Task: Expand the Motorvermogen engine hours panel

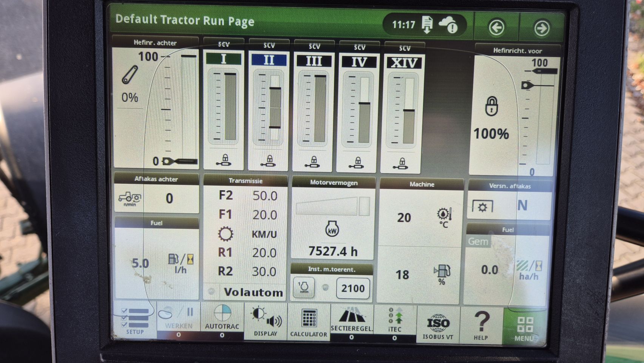Action: coord(333,223)
